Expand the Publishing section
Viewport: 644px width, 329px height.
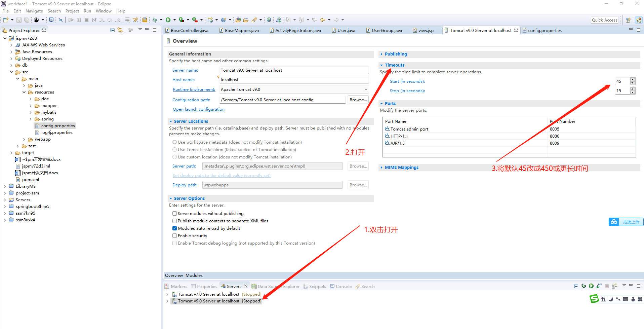pos(381,54)
